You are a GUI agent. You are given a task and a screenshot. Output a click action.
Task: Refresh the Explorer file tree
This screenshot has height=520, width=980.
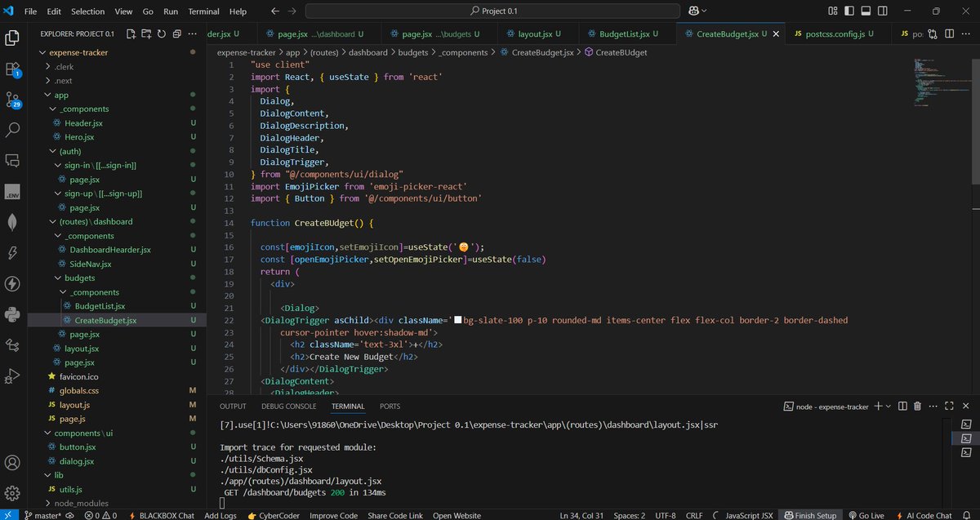pyautogui.click(x=162, y=34)
